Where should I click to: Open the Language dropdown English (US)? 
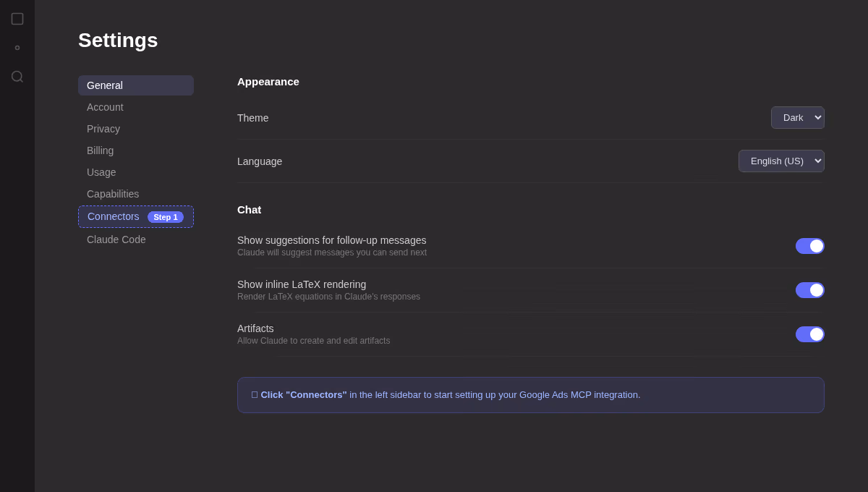pyautogui.click(x=781, y=161)
